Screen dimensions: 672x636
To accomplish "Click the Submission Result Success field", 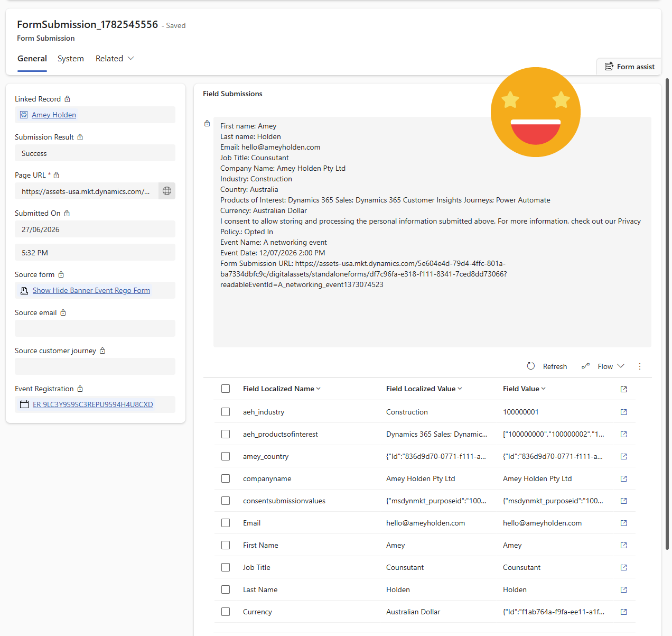I will coord(95,153).
